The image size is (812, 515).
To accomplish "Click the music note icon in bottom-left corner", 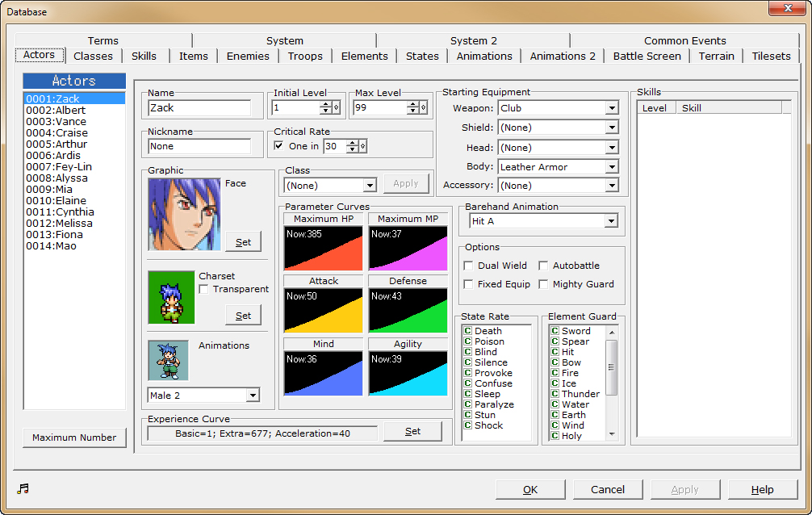I will pos(23,488).
